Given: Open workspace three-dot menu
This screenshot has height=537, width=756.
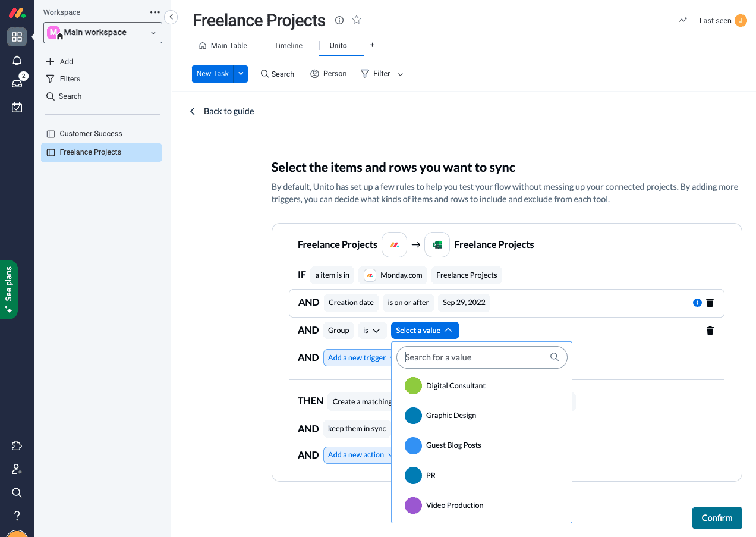Looking at the screenshot, I should (x=155, y=12).
